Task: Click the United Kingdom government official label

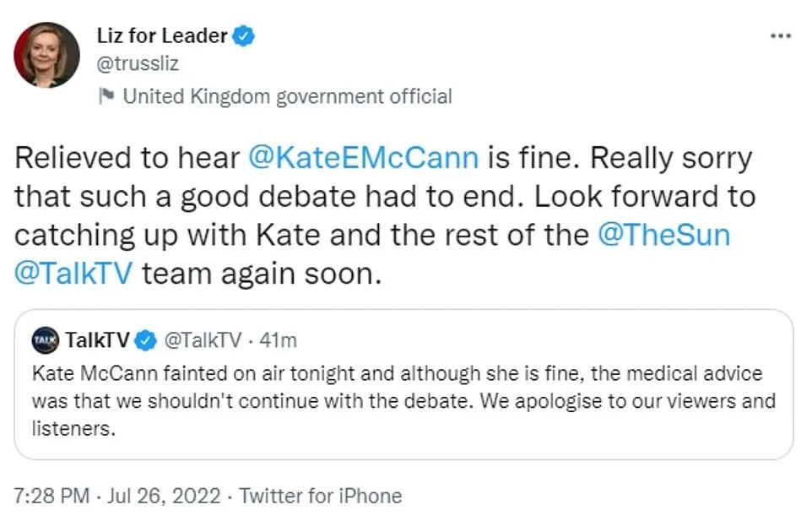Action: (x=287, y=96)
